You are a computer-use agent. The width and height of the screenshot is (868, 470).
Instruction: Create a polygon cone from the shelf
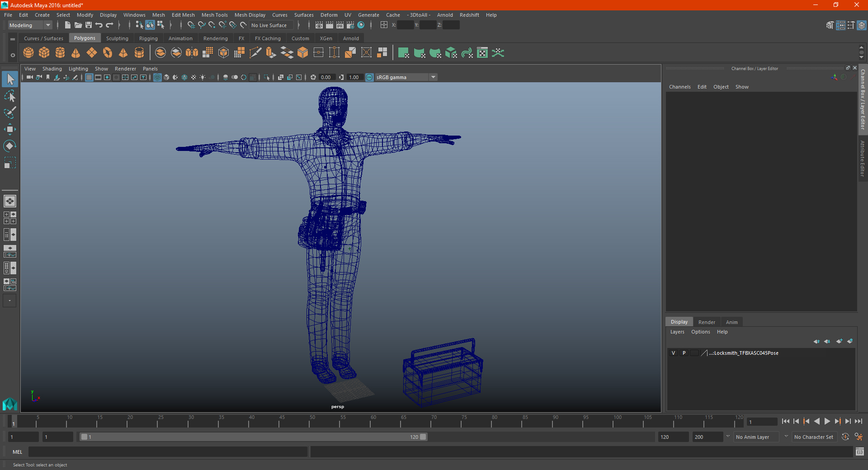[x=76, y=53]
